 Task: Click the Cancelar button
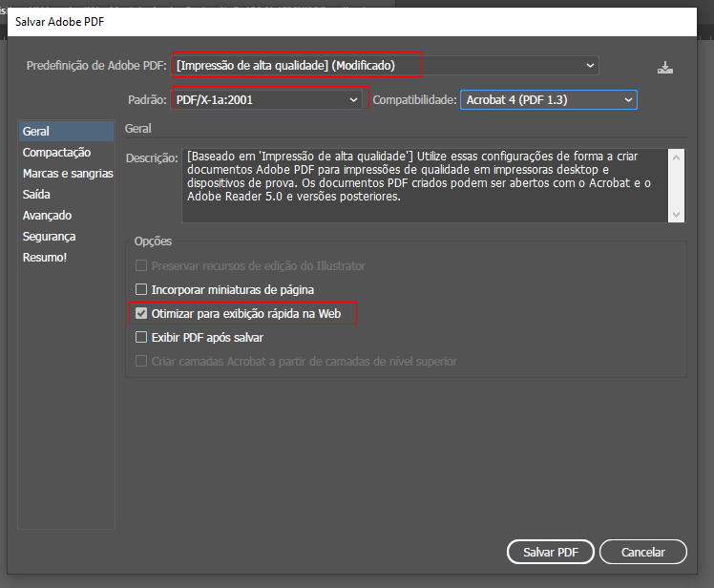pos(643,552)
